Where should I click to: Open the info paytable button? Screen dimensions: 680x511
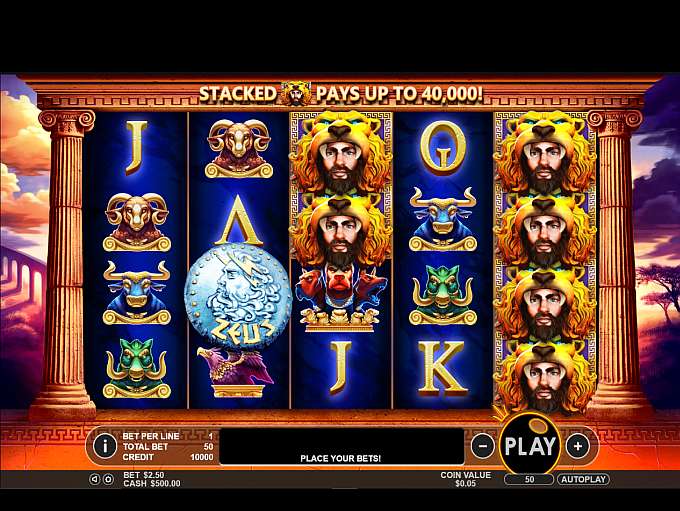tap(105, 446)
